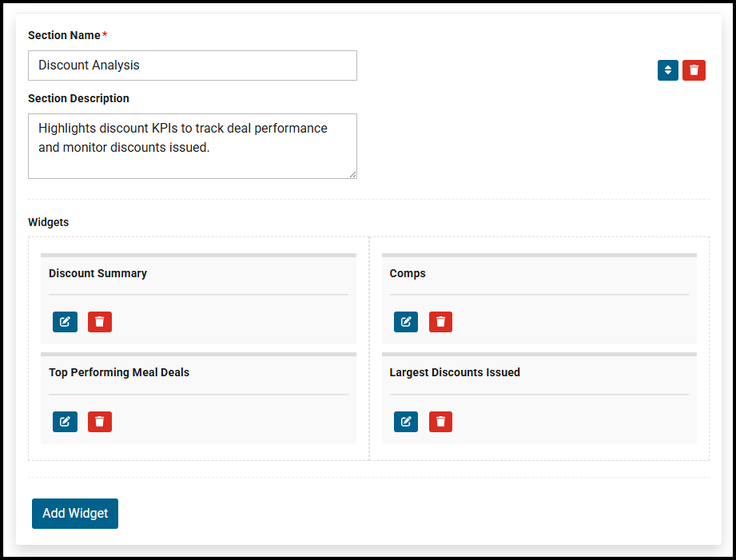Click the section reorder up-down arrows icon
The width and height of the screenshot is (736, 560).
(x=667, y=70)
